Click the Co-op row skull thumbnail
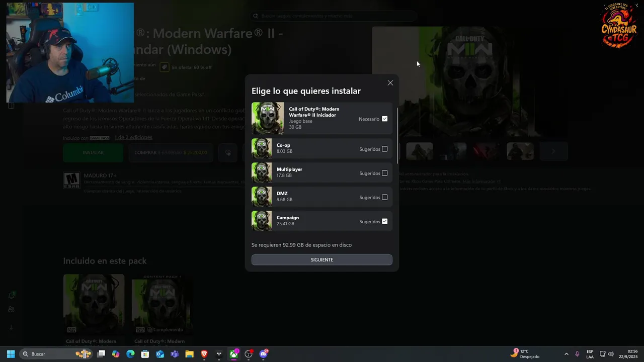Image resolution: width=644 pixels, height=362 pixels. point(262,148)
